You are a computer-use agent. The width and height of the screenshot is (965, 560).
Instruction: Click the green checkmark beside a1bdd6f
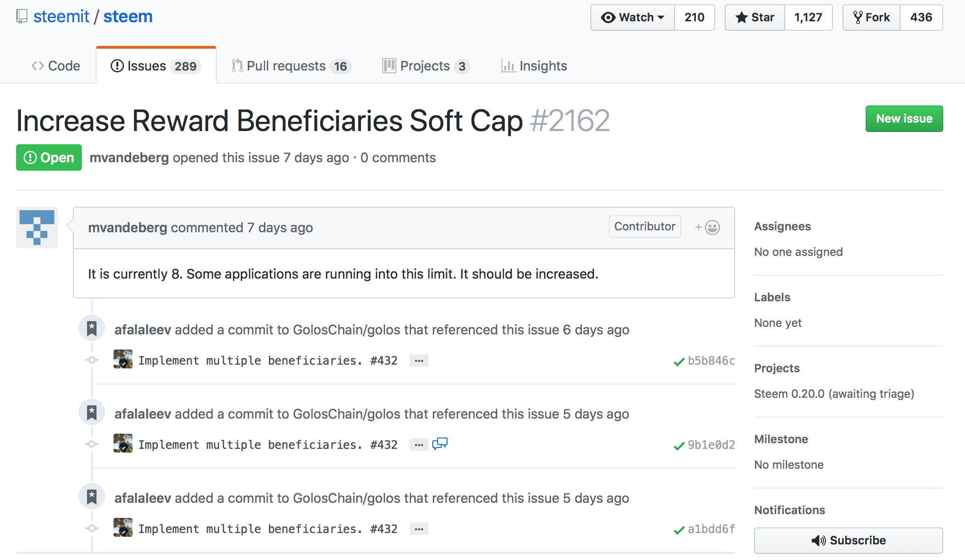[679, 530]
